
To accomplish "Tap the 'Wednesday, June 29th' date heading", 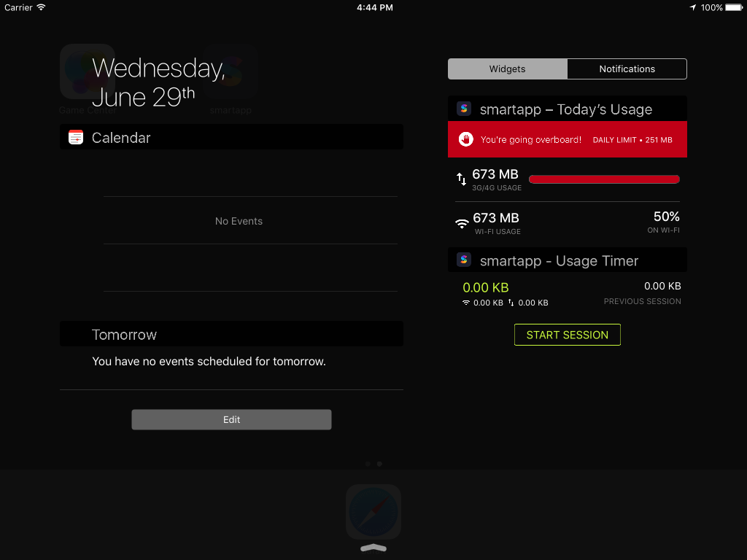I will pos(158,82).
